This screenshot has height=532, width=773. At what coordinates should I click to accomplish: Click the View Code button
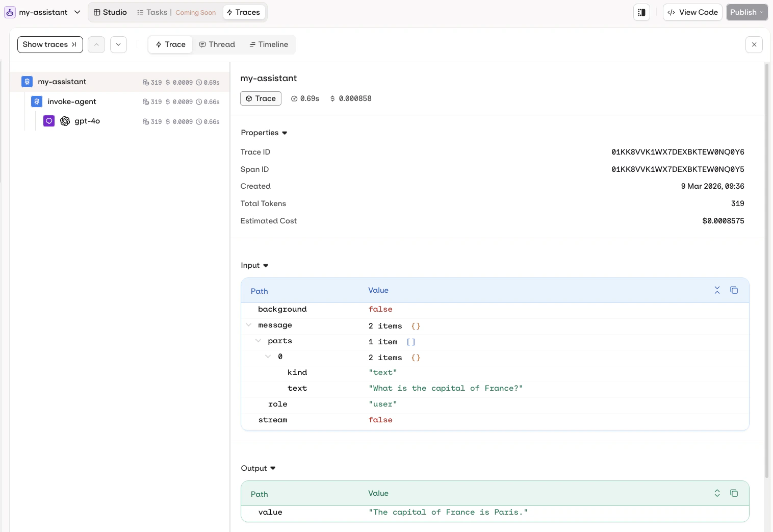(x=693, y=12)
